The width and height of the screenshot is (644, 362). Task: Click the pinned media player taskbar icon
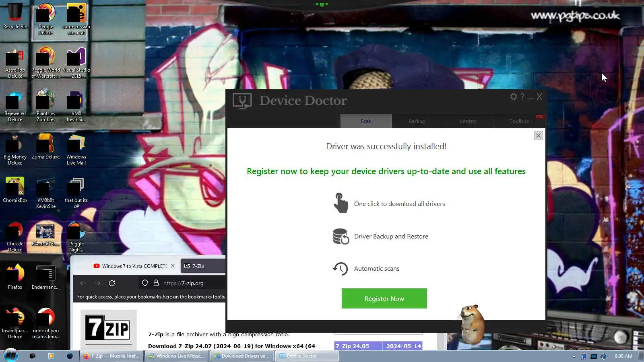click(x=51, y=356)
